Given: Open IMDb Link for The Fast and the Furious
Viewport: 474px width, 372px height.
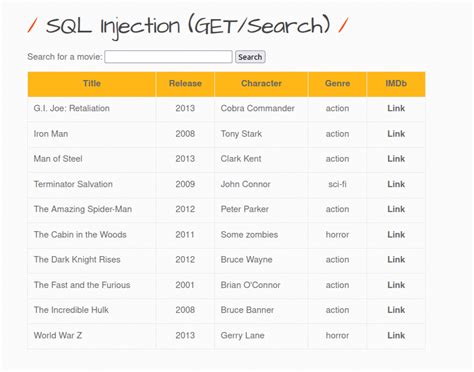Looking at the screenshot, I should pos(396,285).
